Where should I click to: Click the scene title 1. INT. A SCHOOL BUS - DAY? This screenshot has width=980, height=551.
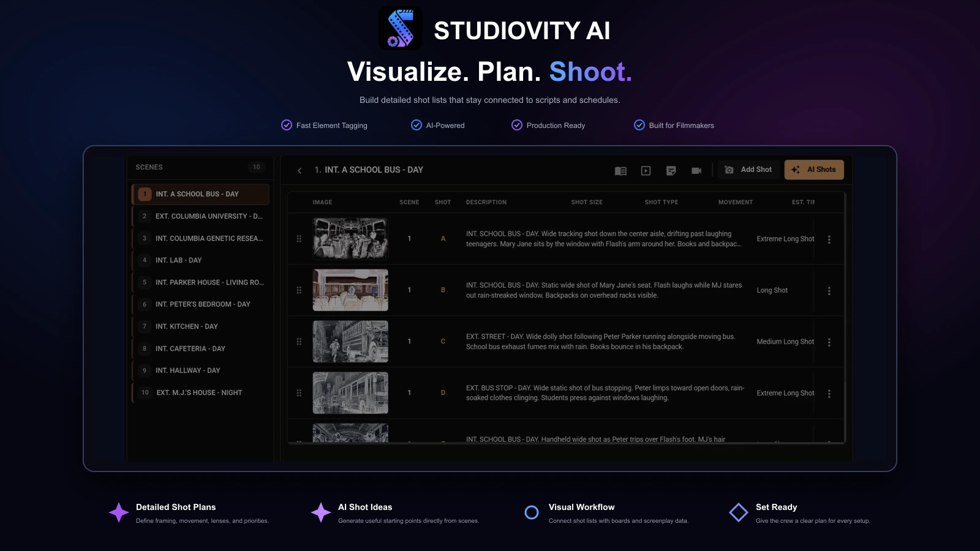(369, 170)
